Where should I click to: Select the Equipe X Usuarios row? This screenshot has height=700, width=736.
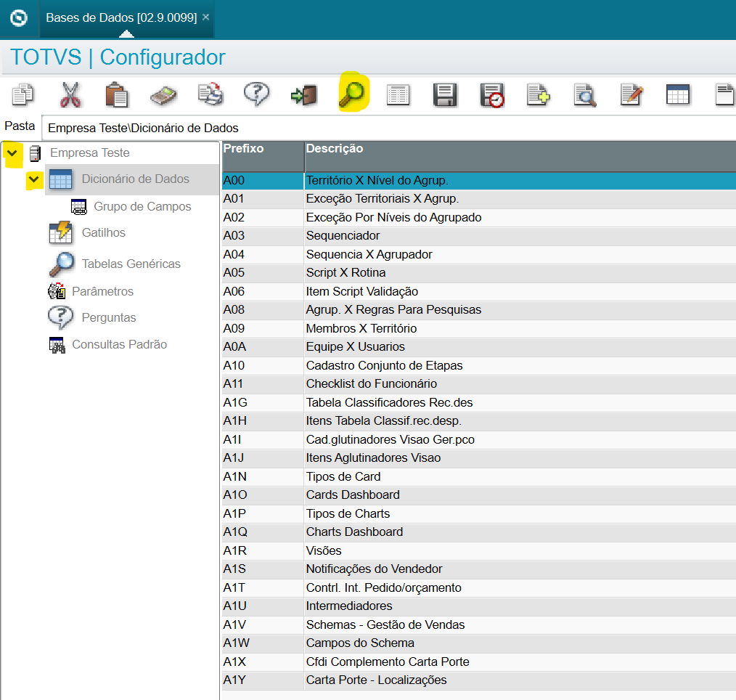pyautogui.click(x=479, y=347)
